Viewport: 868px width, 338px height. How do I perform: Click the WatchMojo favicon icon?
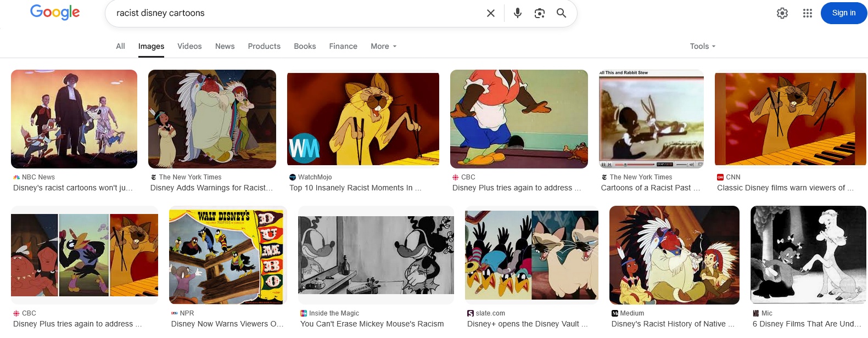click(x=293, y=177)
